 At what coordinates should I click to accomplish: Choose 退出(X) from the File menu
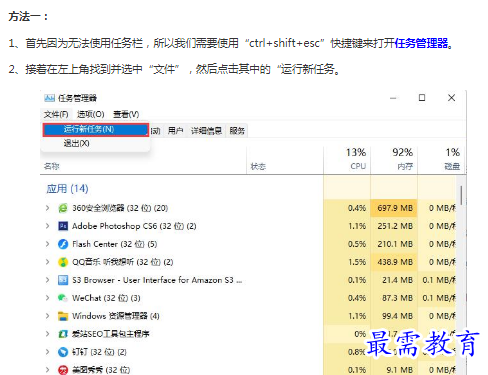click(x=96, y=144)
